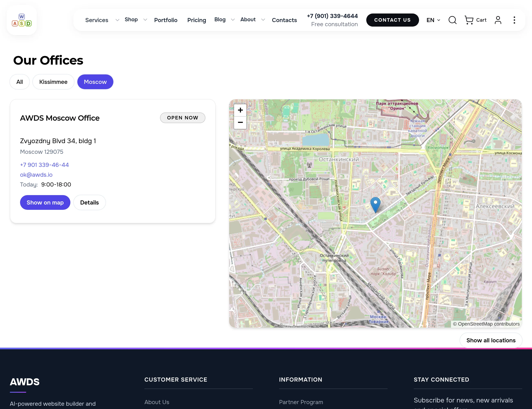Image resolution: width=532 pixels, height=409 pixels.
Task: Expand the Blog dropdown chevron
Action: [x=233, y=20]
